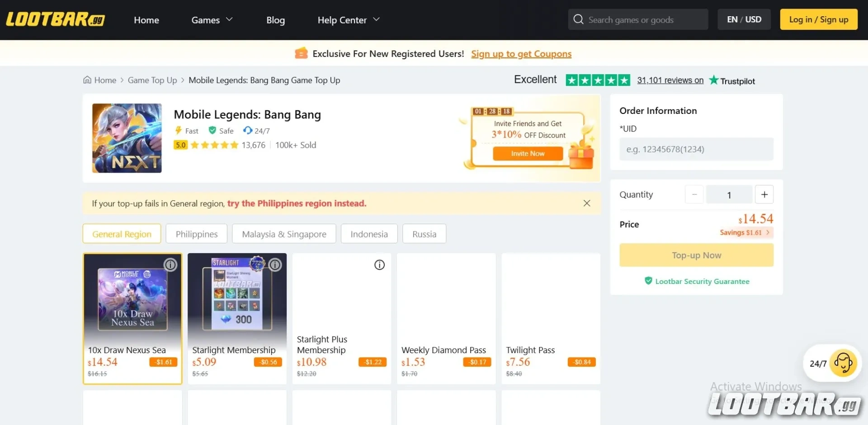The height and width of the screenshot is (425, 868).
Task: Open the 24/7 live chat support icon
Action: pos(843,363)
